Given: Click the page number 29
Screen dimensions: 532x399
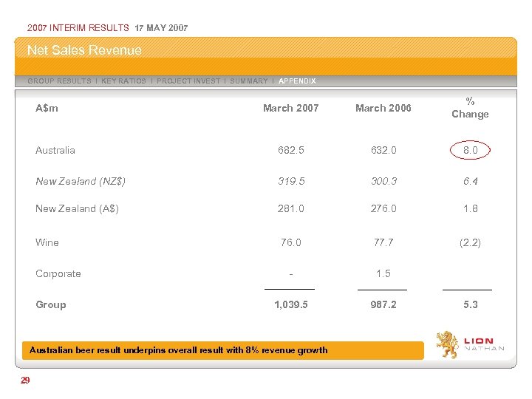Looking at the screenshot, I should pyautogui.click(x=25, y=381).
